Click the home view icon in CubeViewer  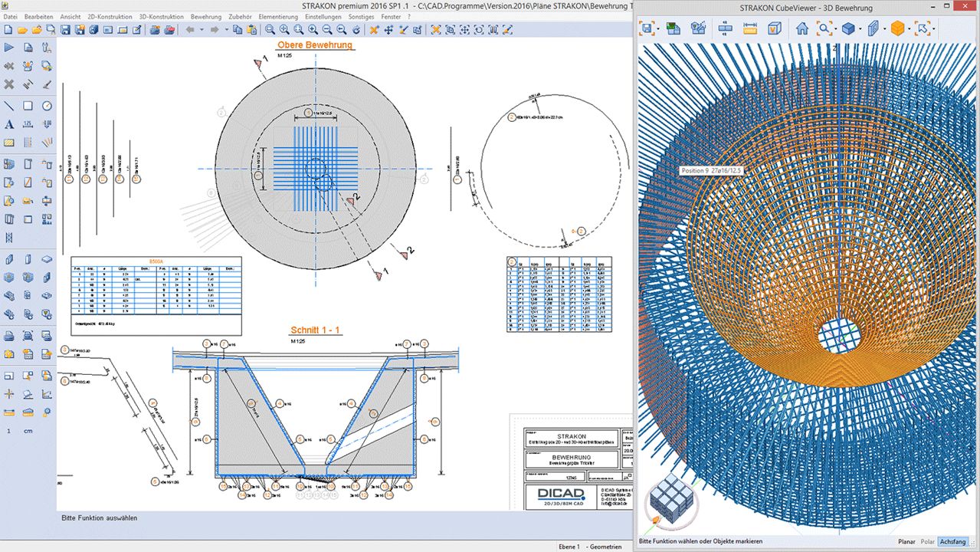pyautogui.click(x=802, y=29)
